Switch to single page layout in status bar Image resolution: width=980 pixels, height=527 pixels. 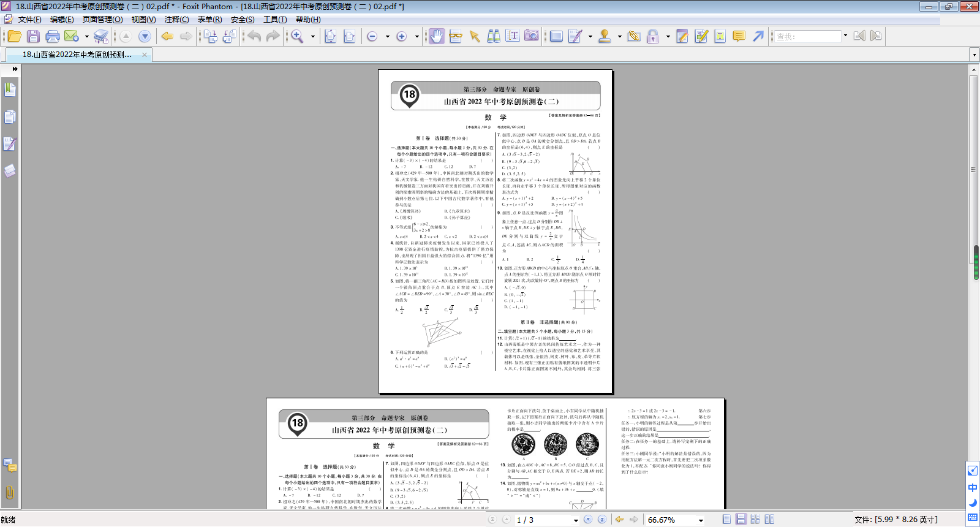tap(726, 520)
